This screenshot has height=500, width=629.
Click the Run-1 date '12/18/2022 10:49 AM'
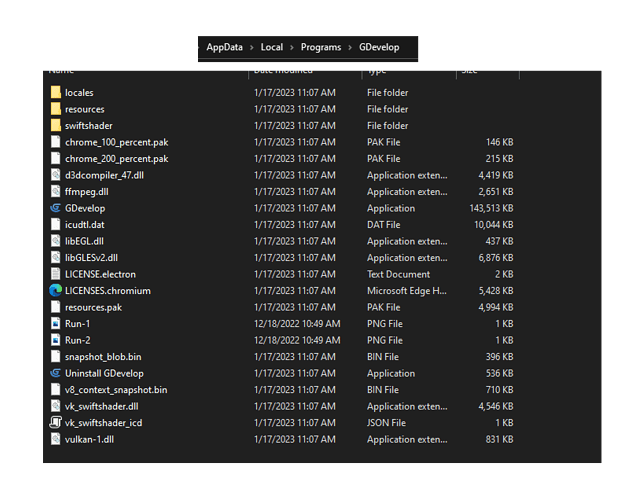point(297,324)
